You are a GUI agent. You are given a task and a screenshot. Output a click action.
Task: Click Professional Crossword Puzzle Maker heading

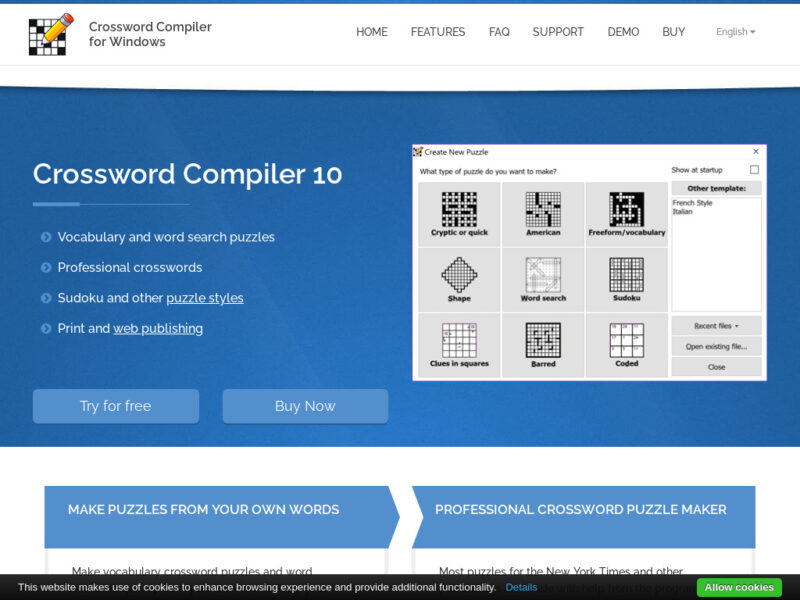pyautogui.click(x=581, y=510)
